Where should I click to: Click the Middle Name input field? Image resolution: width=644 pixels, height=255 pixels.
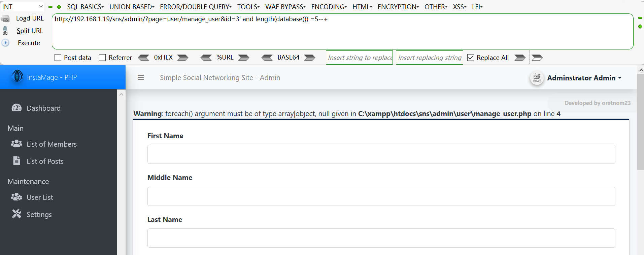[x=381, y=196]
